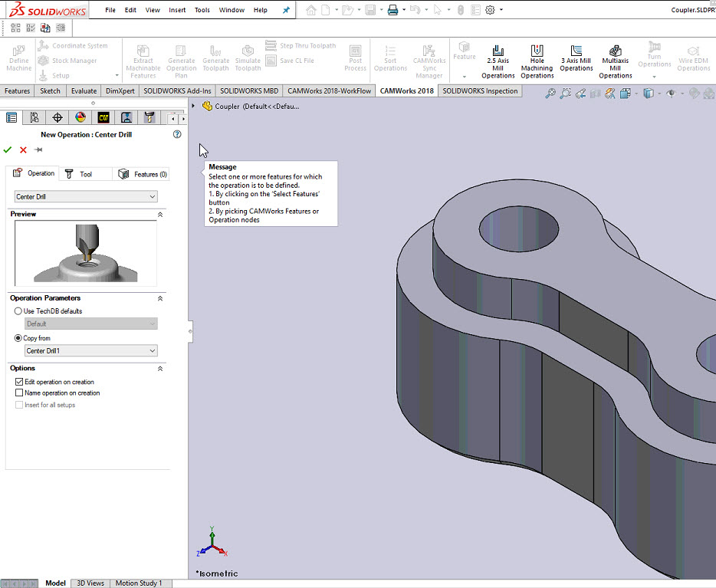
Task: Open the Tools menu
Action: click(202, 10)
